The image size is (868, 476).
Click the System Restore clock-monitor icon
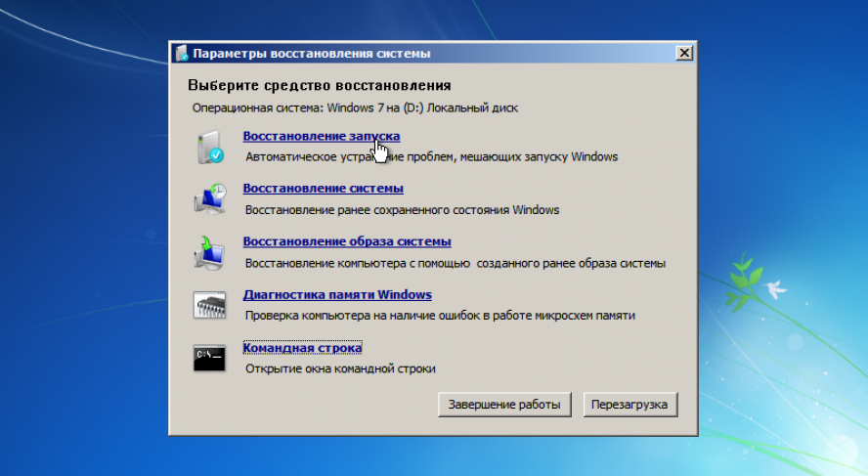coord(210,198)
